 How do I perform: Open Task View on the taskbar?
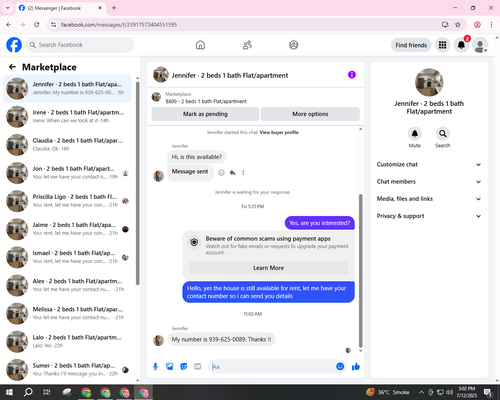47,392
